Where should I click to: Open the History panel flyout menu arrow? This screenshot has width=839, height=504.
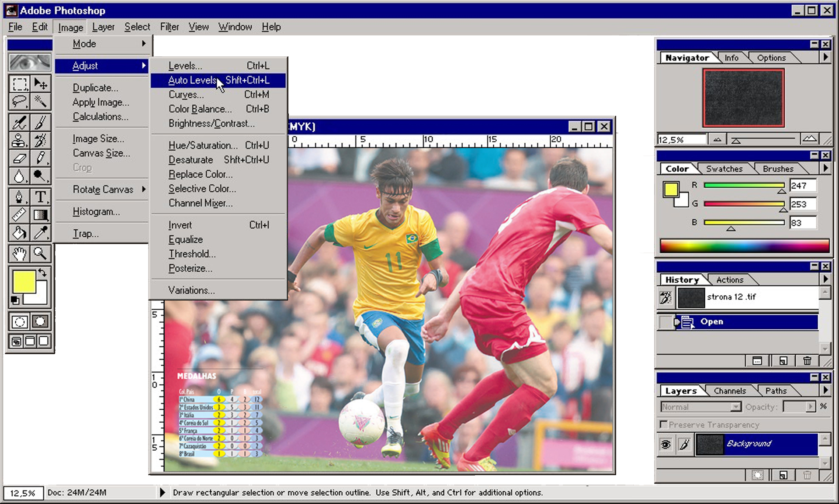tap(825, 279)
